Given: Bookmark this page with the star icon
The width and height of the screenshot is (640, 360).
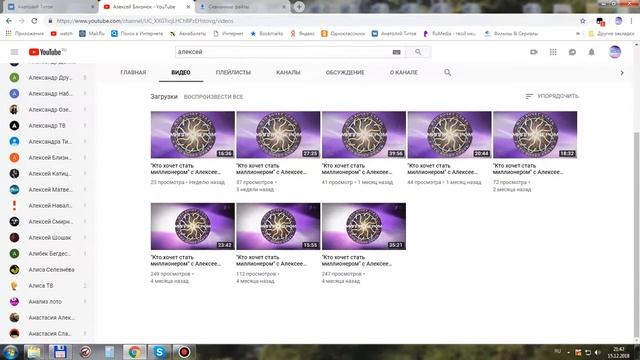Looking at the screenshot, I should (583, 21).
